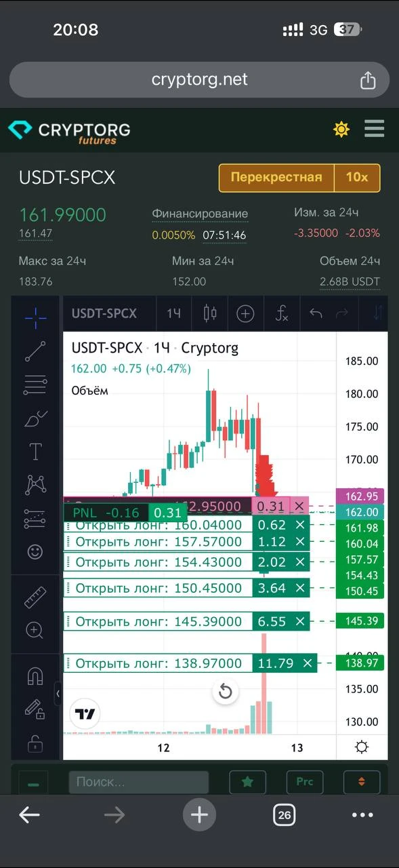Cancel the long order at 154.43000

click(300, 561)
